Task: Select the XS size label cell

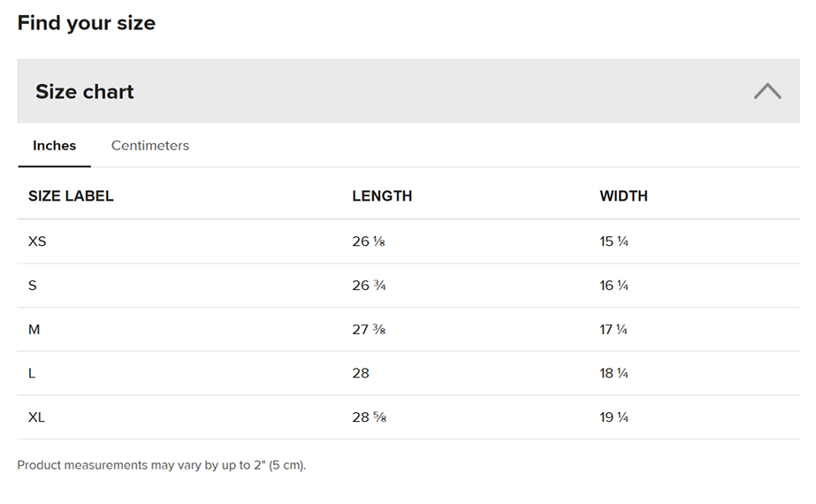Action: pyautogui.click(x=37, y=241)
